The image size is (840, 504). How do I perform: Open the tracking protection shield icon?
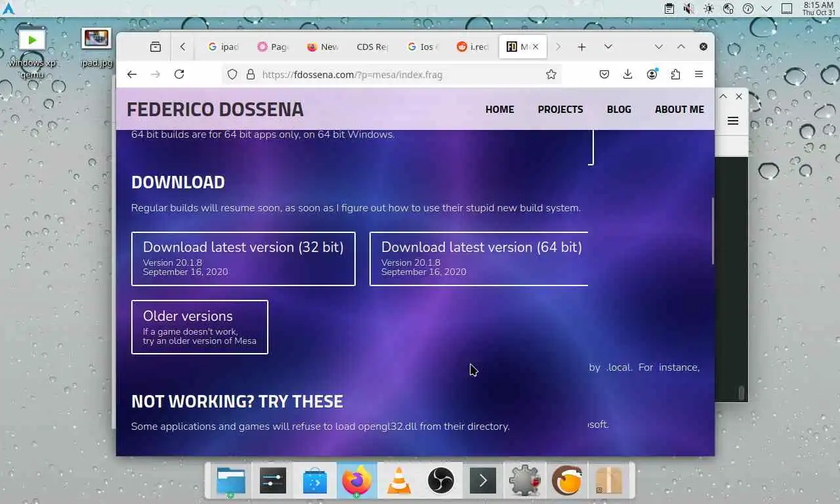click(232, 75)
